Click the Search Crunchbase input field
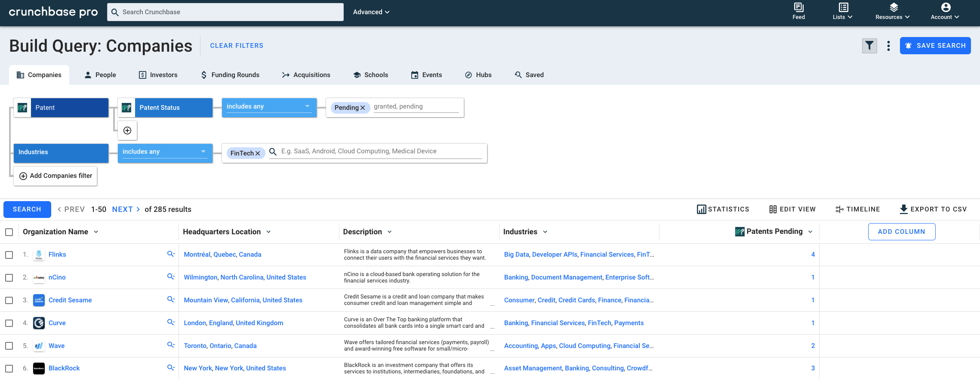The height and width of the screenshot is (379, 980). 225,12
